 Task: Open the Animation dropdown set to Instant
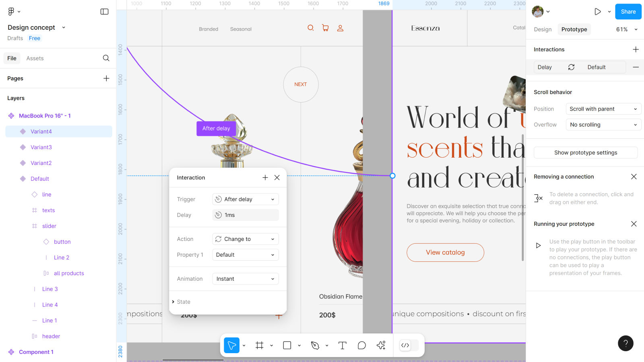[x=245, y=279]
